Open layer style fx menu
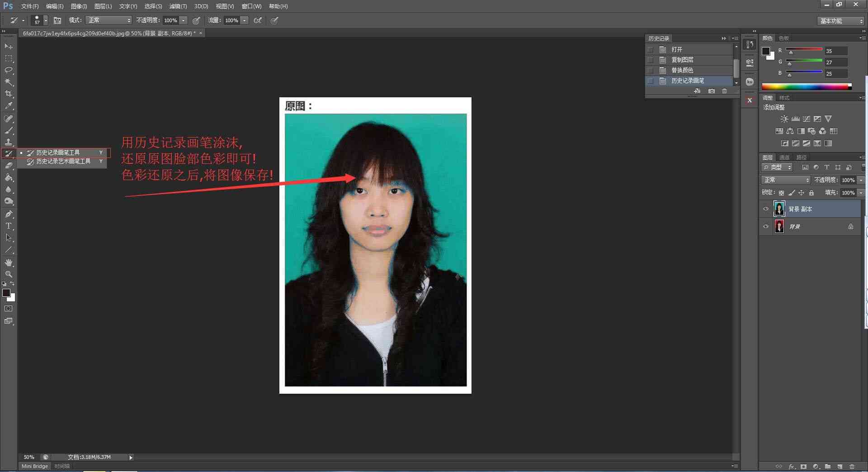This screenshot has width=868, height=472. tap(792, 466)
